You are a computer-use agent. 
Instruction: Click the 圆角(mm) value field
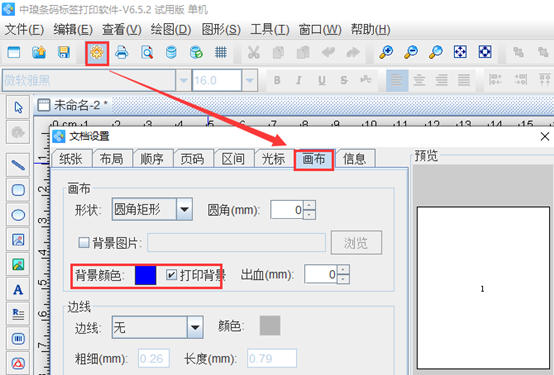tap(287, 210)
